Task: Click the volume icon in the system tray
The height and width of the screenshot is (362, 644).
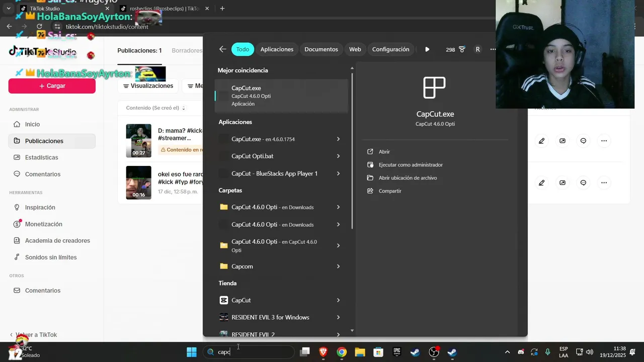Action: click(590, 352)
